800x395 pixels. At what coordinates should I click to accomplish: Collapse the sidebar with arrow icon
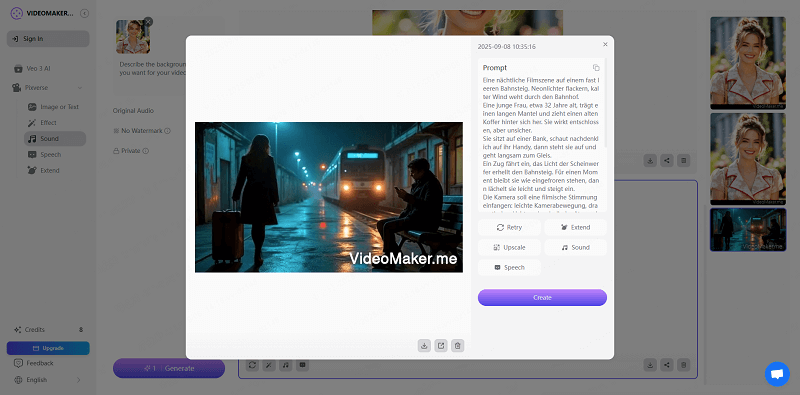(85, 13)
